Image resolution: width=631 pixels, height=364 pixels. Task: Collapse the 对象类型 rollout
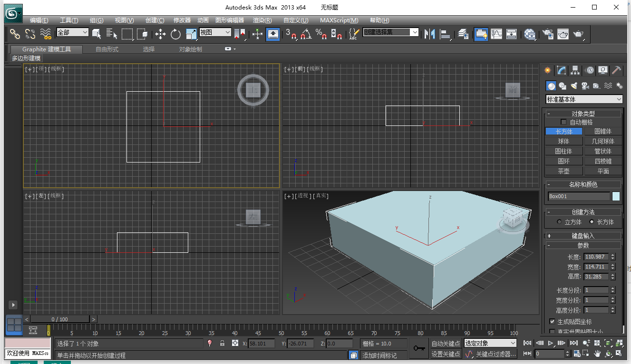583,114
